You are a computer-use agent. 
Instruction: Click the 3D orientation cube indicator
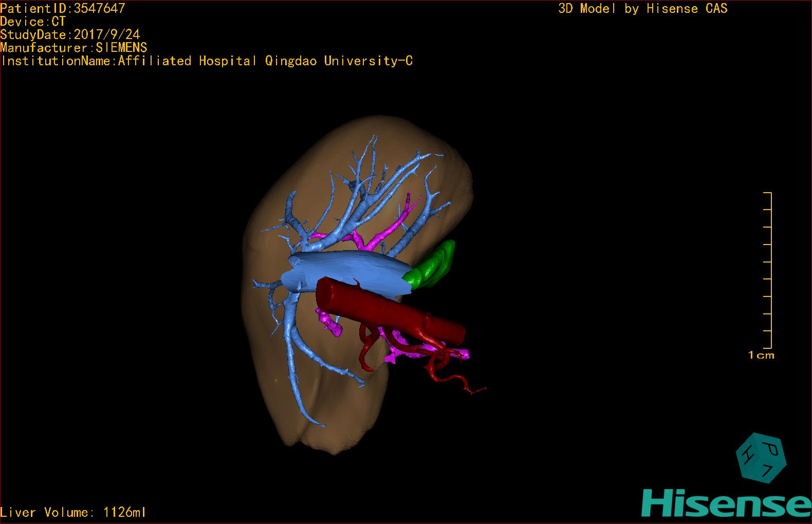pyautogui.click(x=761, y=458)
